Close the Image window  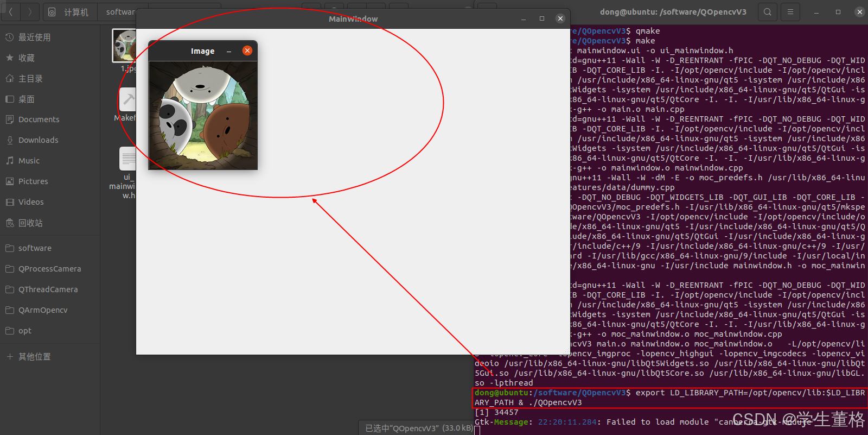click(247, 51)
